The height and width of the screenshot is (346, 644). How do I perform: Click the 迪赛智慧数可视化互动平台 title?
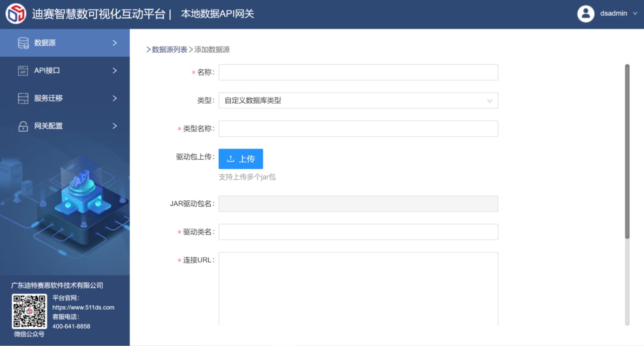pos(98,14)
